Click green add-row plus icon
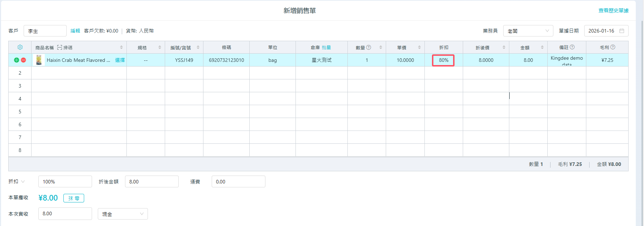The height and width of the screenshot is (226, 644). 16,60
